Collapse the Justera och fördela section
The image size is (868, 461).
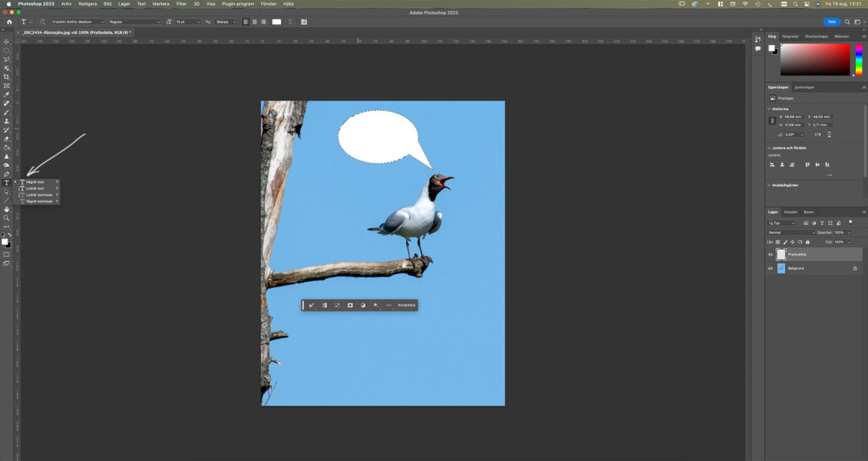(x=769, y=149)
